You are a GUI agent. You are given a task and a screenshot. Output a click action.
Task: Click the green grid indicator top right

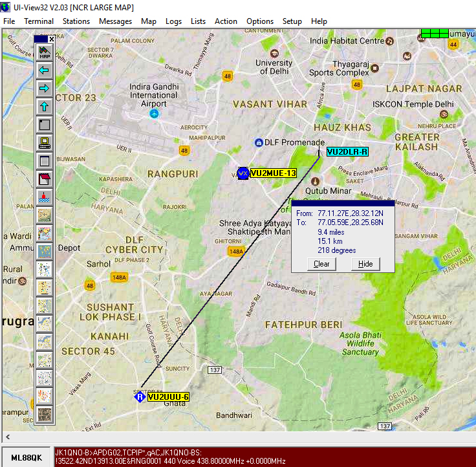tap(435, 34)
